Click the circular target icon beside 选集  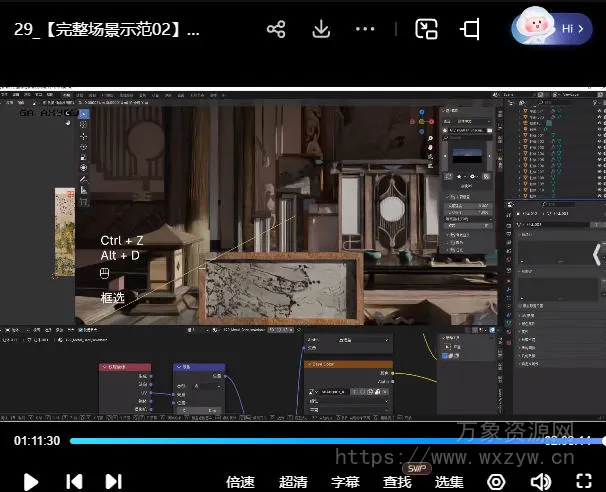coord(496,481)
